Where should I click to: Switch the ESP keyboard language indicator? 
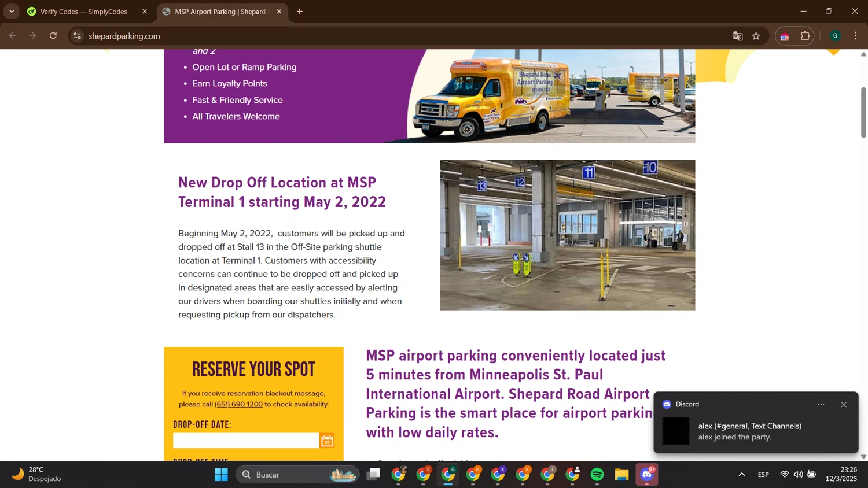(x=763, y=475)
